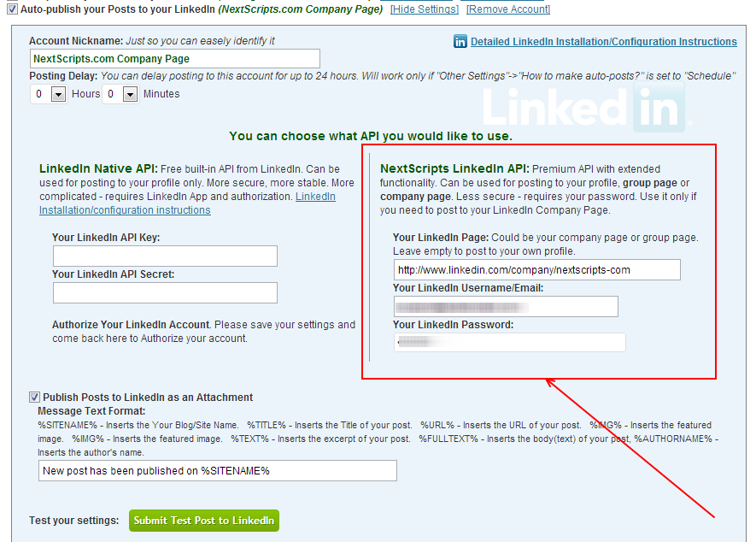The height and width of the screenshot is (542, 756).
Task: Open Detailed LinkedIn Installation/Configuration Instructions link
Action: click(604, 42)
